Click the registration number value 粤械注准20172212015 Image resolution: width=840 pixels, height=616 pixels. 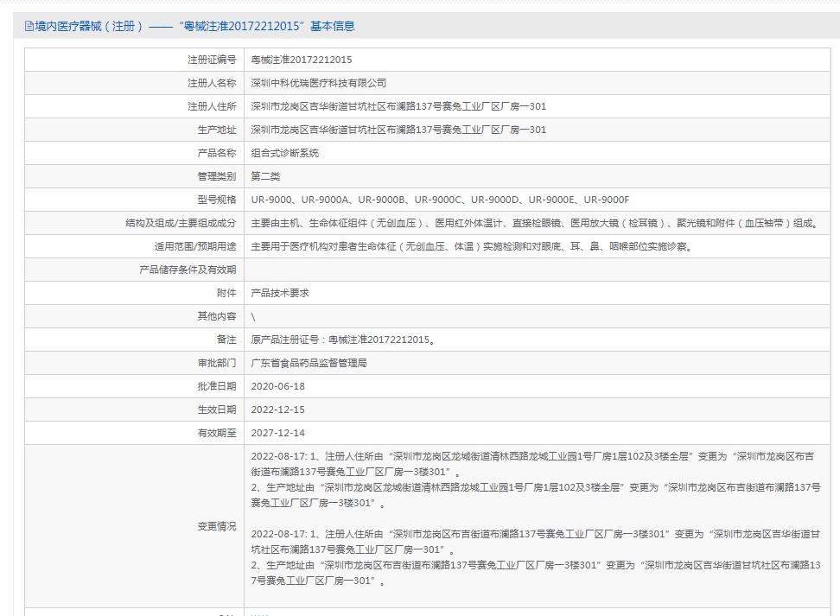[x=301, y=60]
